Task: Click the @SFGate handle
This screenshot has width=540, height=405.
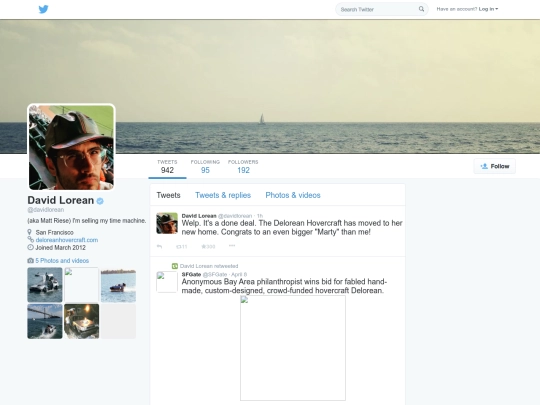Action: (215, 274)
